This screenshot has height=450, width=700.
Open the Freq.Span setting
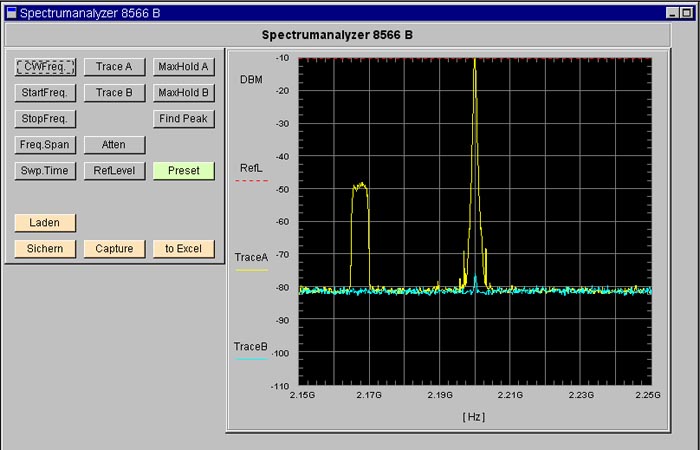(x=46, y=145)
